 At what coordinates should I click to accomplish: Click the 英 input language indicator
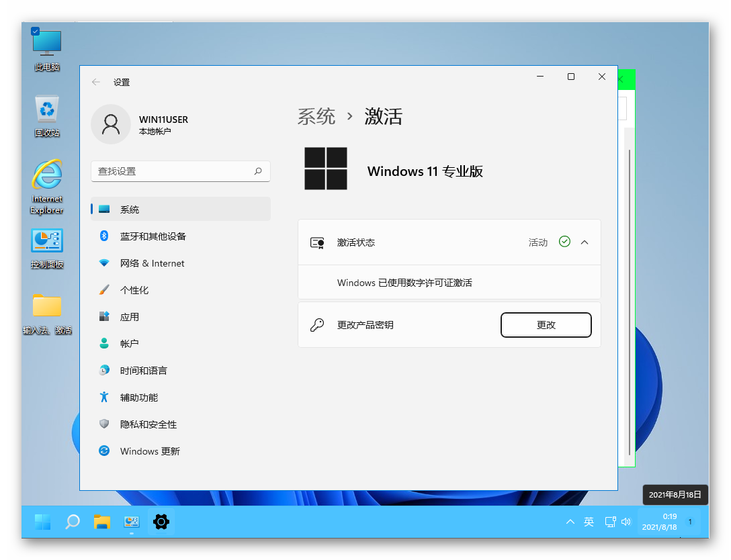click(589, 522)
